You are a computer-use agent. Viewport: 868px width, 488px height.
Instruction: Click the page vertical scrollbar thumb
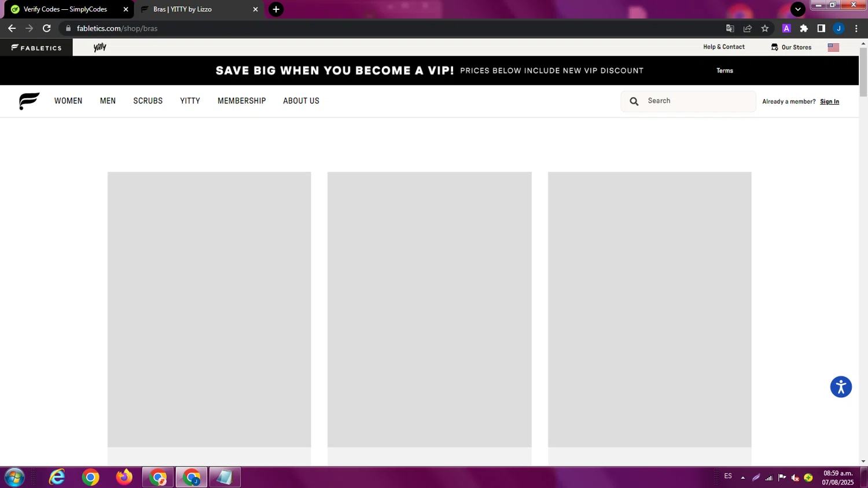click(863, 72)
